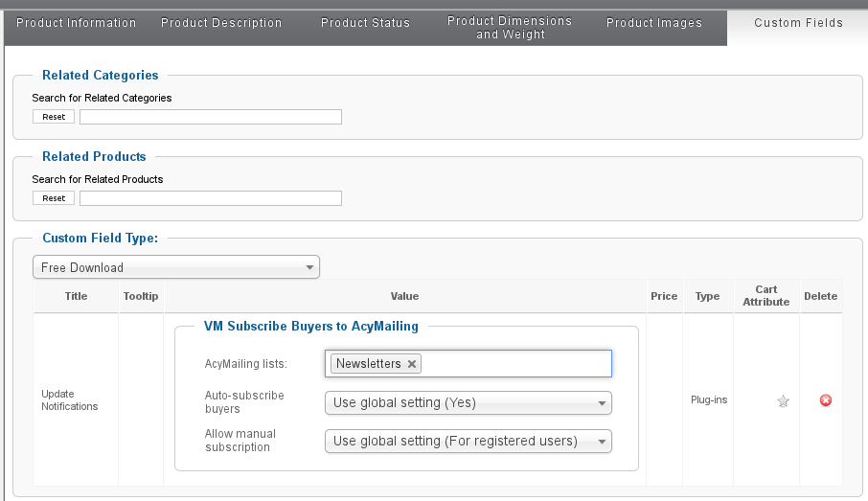Switch to the Product Information tab

[x=77, y=23]
